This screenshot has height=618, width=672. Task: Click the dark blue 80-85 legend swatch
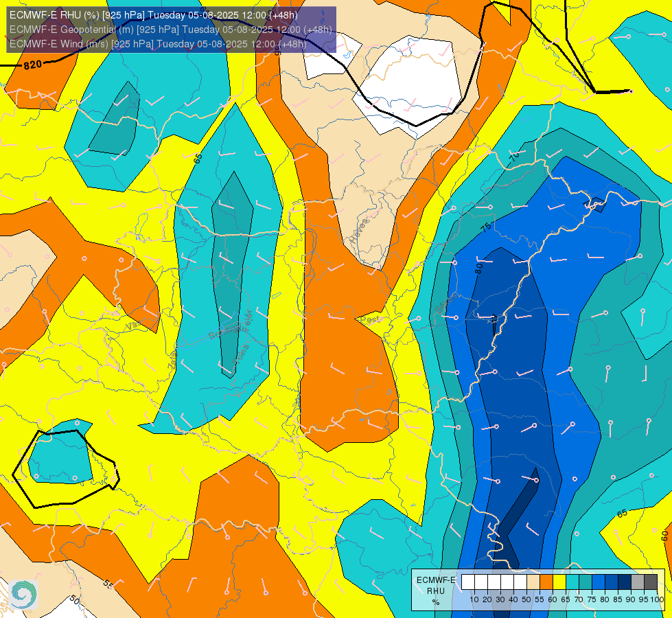(612, 582)
